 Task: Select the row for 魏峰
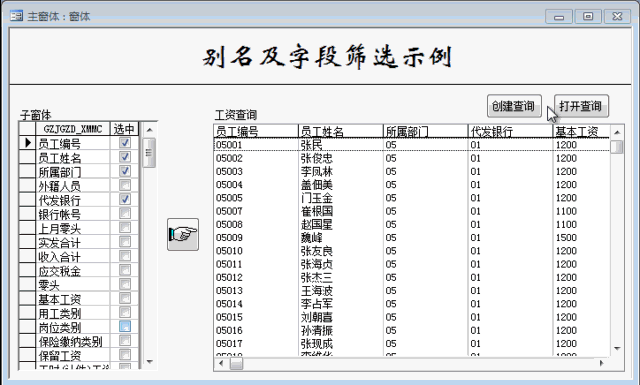(412, 238)
